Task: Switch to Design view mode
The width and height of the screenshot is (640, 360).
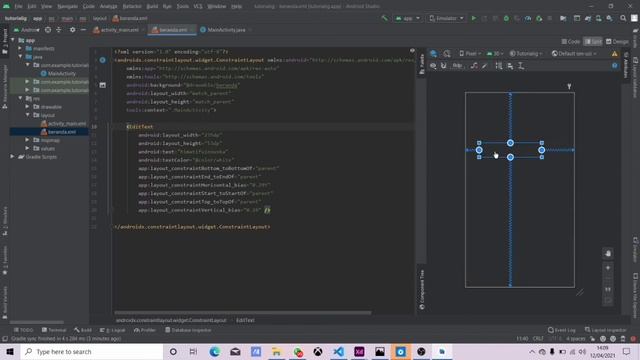Action: coord(617,42)
